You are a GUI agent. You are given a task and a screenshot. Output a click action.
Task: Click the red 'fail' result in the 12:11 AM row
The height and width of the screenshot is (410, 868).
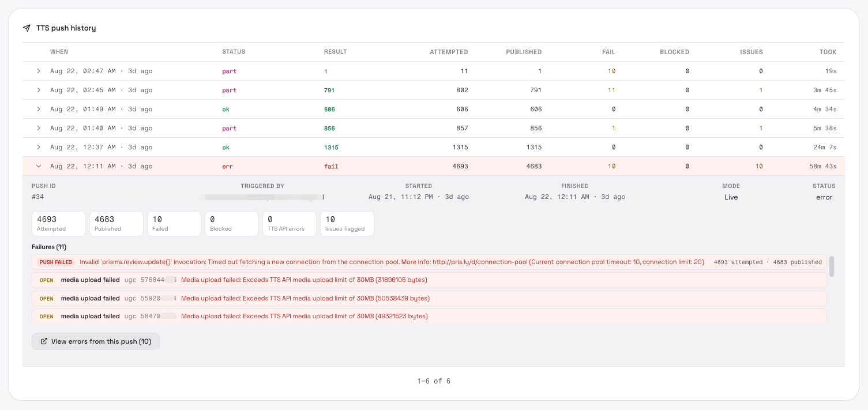[331, 167]
